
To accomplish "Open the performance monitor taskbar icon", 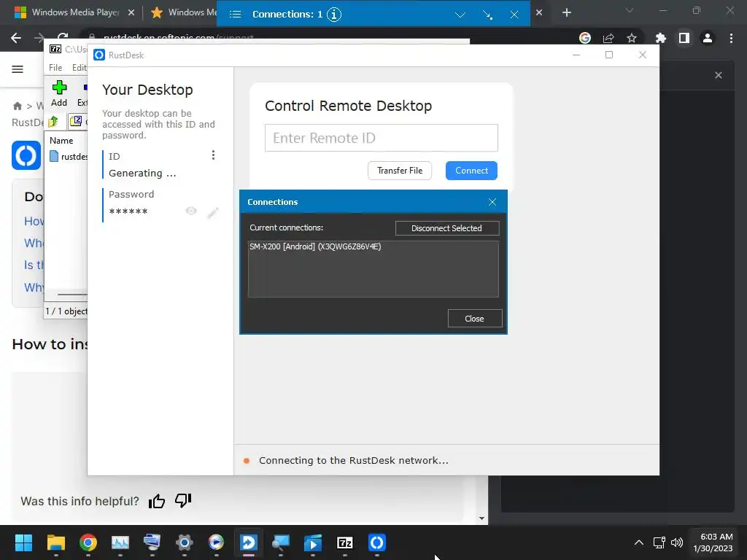I will (120, 542).
